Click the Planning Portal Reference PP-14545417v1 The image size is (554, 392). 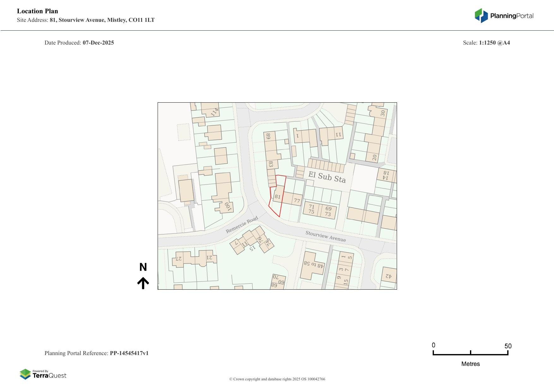(x=97, y=353)
